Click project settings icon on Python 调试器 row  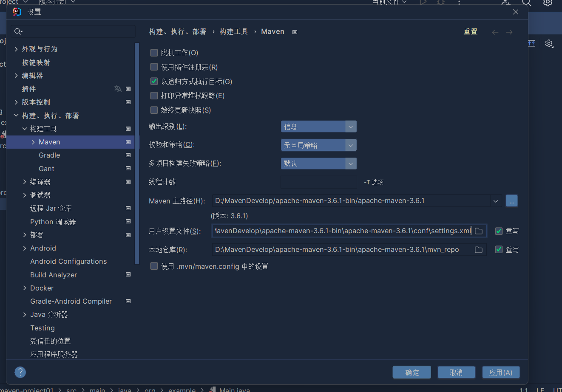pyautogui.click(x=128, y=222)
